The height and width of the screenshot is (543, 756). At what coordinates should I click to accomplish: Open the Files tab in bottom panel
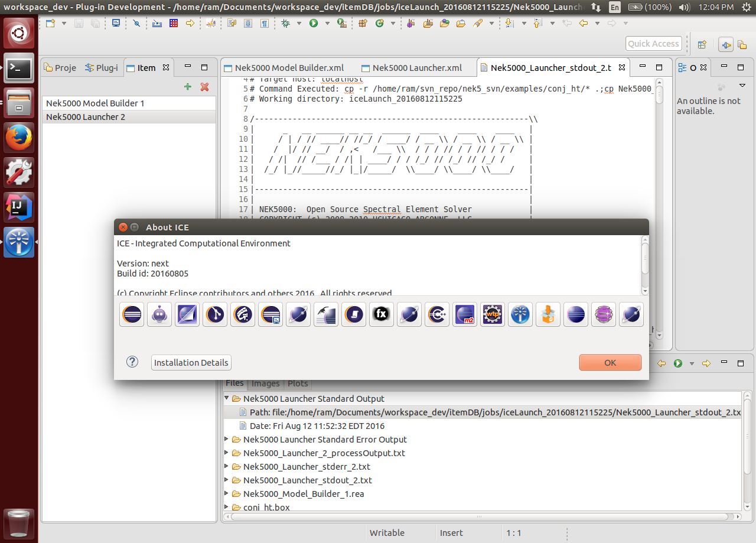(235, 383)
